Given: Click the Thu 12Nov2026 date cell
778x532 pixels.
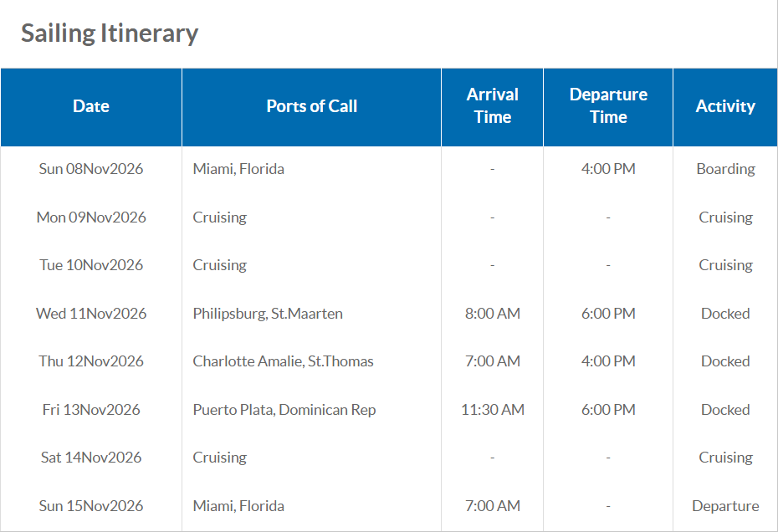Looking at the screenshot, I should 91,361.
